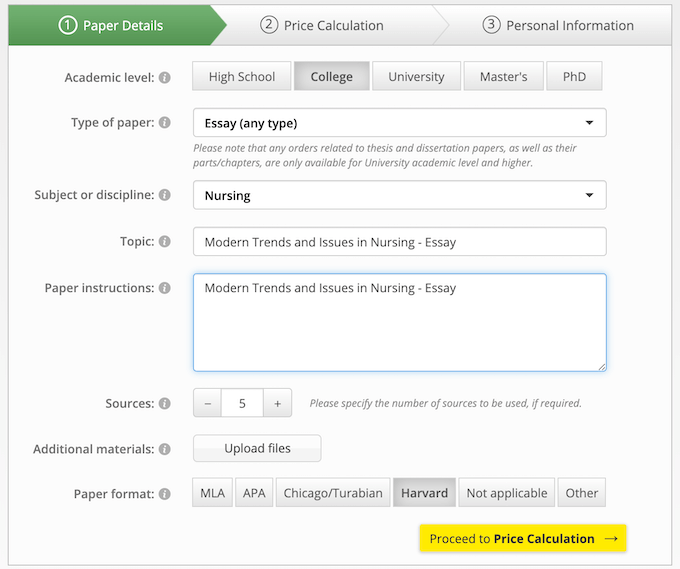Viewport: 680px width, 569px height.
Task: Expand the Subject or discipline dropdown
Action: point(399,195)
